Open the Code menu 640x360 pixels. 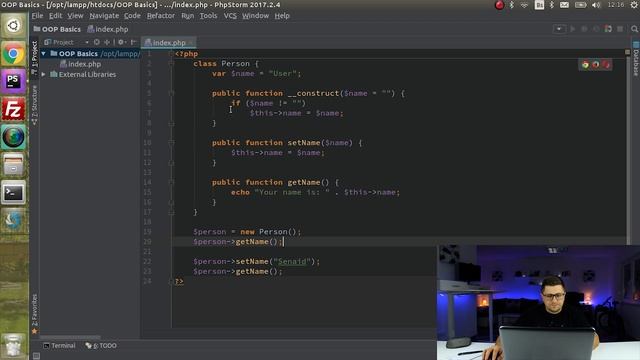132,16
